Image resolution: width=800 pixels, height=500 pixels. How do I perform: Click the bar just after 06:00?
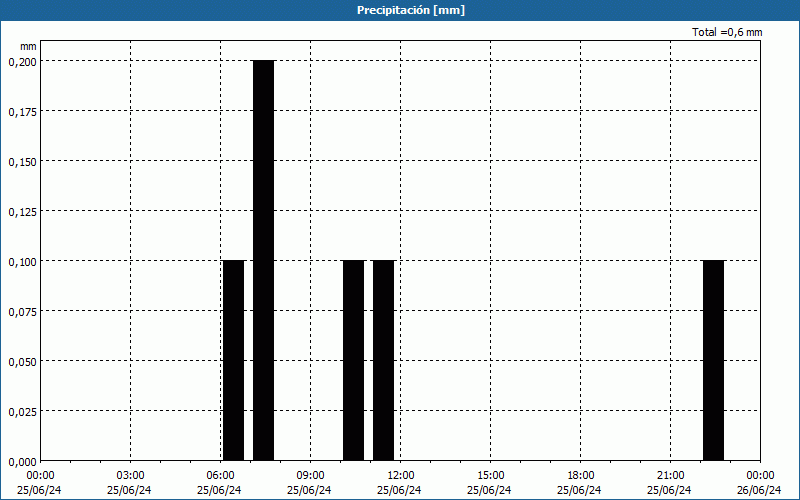[x=234, y=360]
